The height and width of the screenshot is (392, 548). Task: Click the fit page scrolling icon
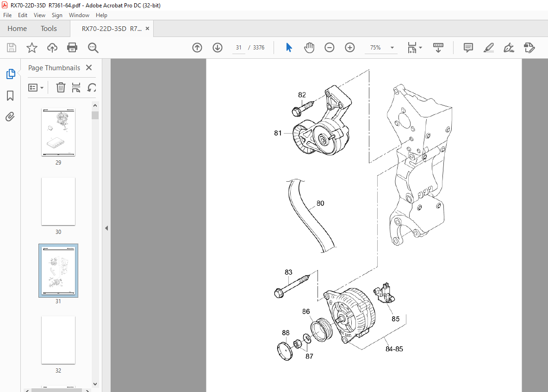point(412,48)
